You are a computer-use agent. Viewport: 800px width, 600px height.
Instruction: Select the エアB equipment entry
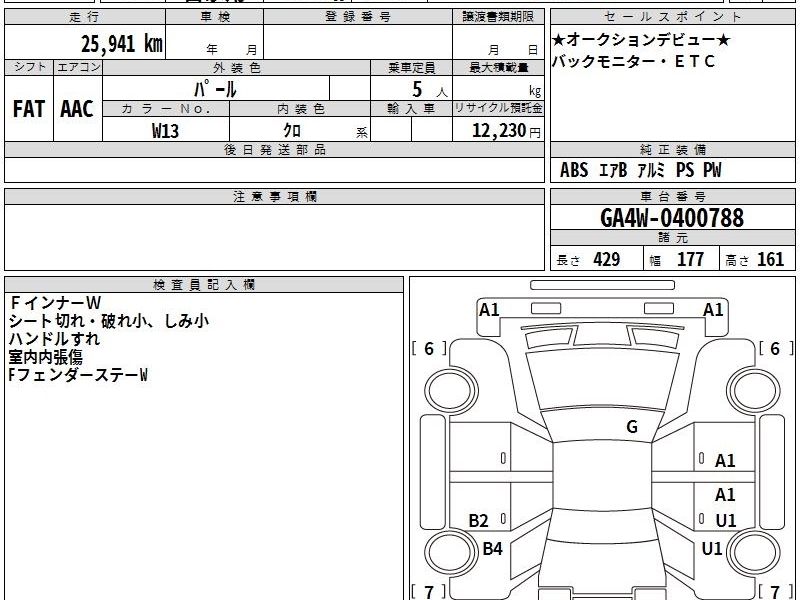click(613, 170)
